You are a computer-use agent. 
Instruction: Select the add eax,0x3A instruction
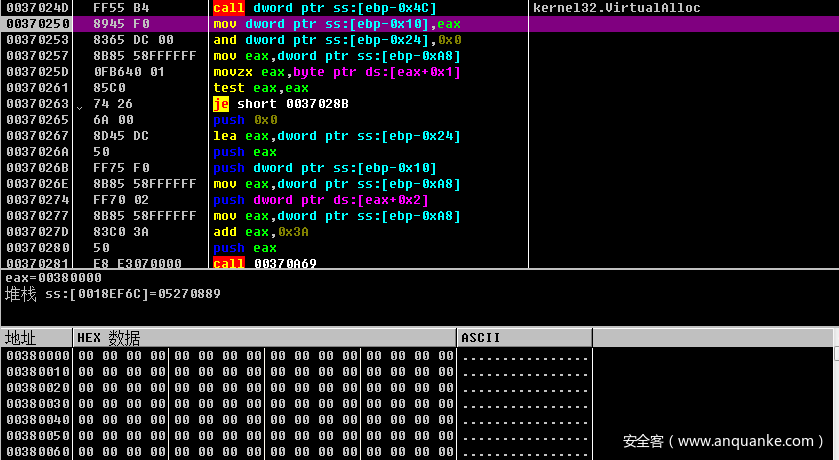tap(261, 232)
